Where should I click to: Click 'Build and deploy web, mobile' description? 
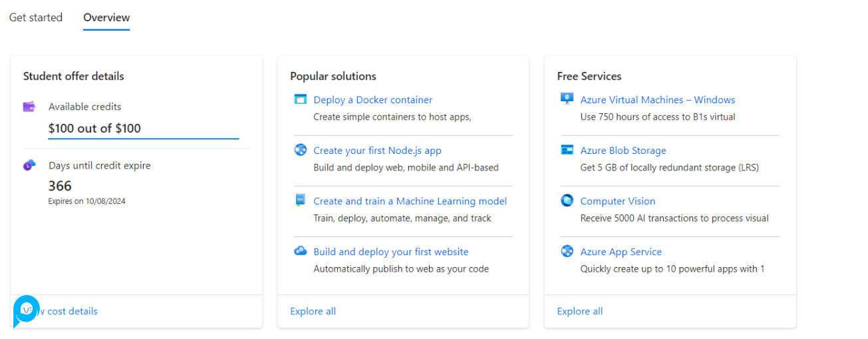click(406, 167)
